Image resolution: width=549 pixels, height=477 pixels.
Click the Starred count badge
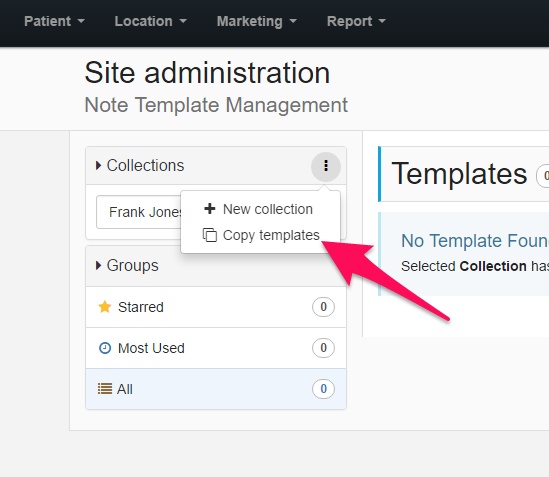[323, 307]
